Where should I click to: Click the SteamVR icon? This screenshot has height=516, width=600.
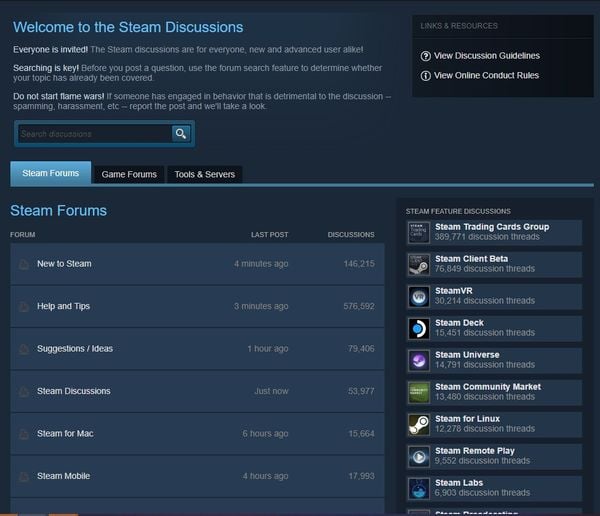click(x=419, y=297)
